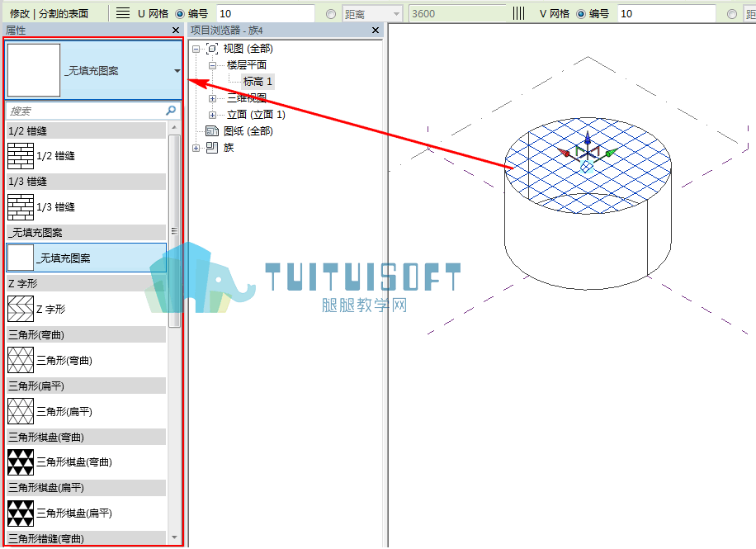Click the blue vertical arrow on the gizmo

(588, 139)
